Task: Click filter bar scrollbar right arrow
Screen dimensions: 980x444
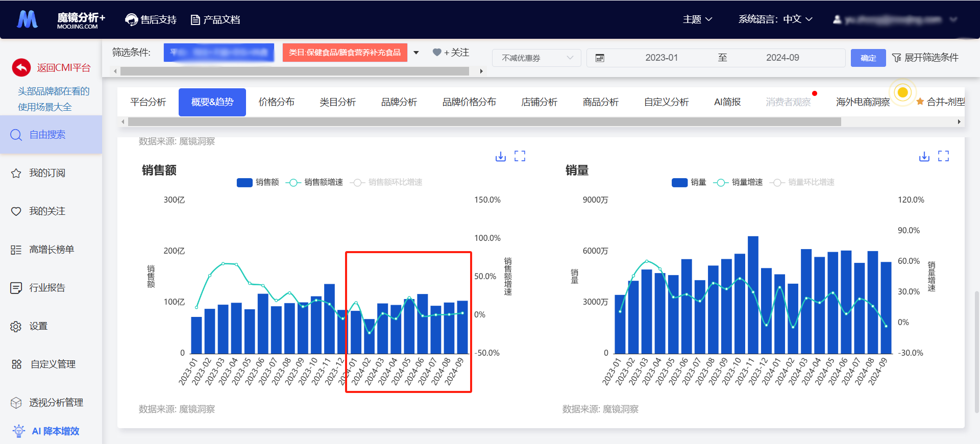Action: (x=481, y=71)
